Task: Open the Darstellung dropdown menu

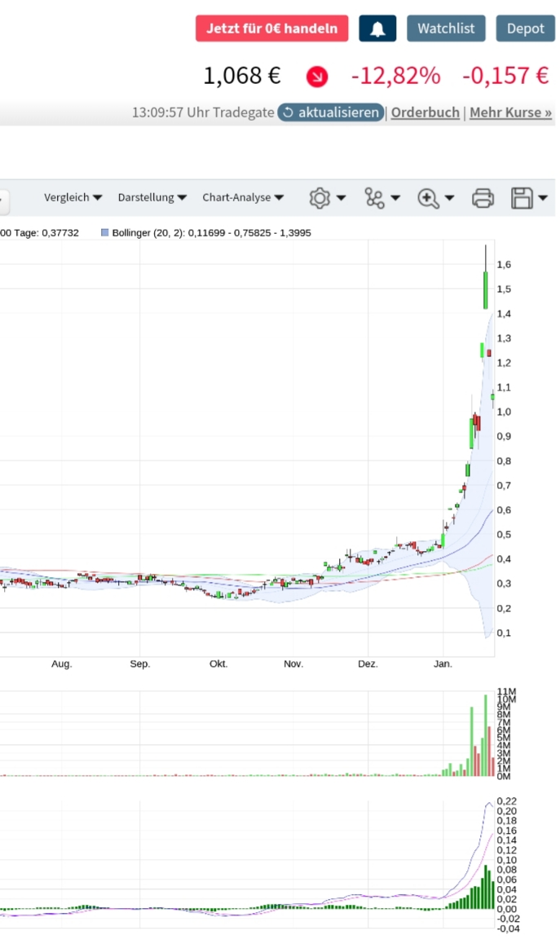Action: click(x=152, y=197)
